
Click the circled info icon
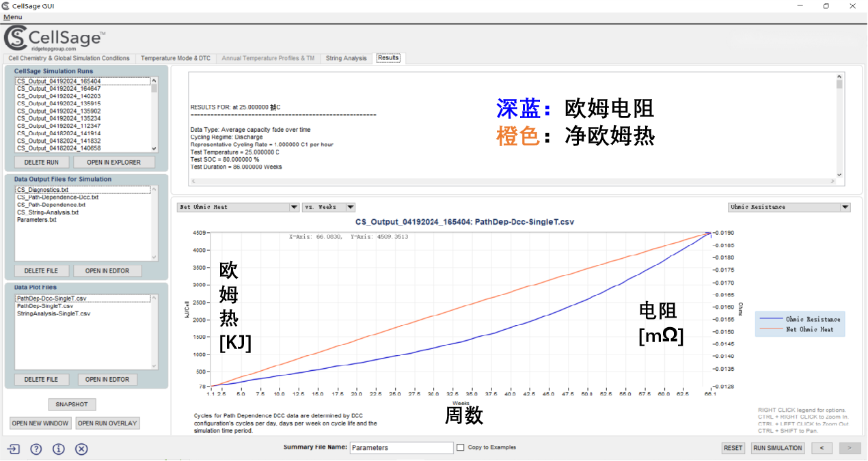pos(59,449)
